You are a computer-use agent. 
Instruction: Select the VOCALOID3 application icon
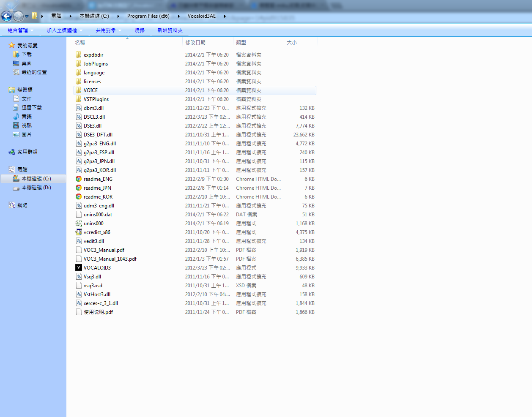pos(79,267)
